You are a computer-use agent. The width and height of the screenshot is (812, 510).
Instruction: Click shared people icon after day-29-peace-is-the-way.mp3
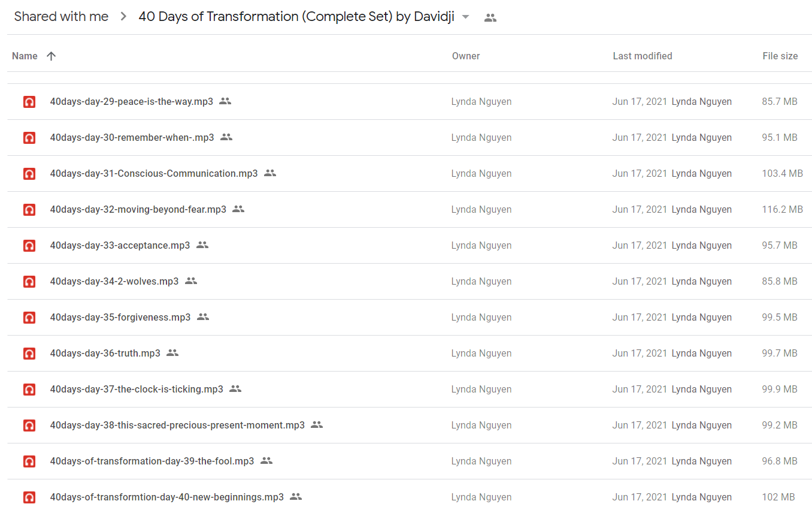225,101
